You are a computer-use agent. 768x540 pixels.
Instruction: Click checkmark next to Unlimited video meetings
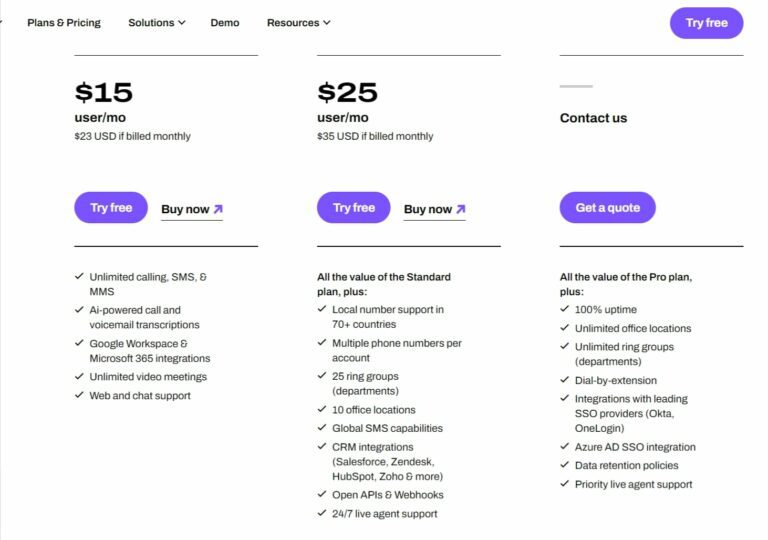point(79,377)
